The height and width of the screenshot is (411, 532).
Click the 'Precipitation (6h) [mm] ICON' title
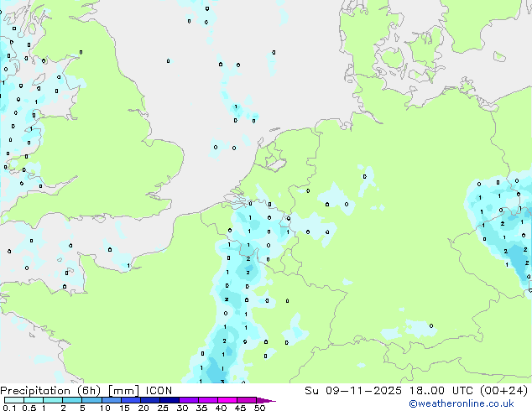[86, 391]
